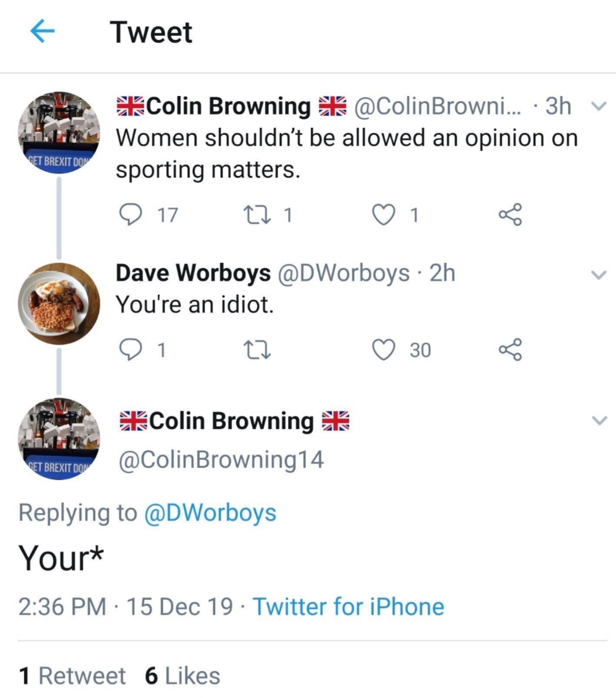Go back using the blue arrow
This screenshot has width=616, height=698.
point(42,32)
